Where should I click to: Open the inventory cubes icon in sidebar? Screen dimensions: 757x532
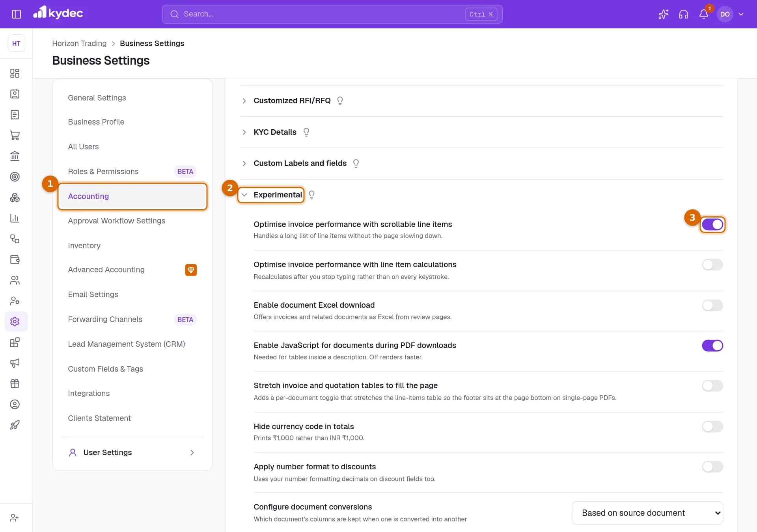(15, 197)
